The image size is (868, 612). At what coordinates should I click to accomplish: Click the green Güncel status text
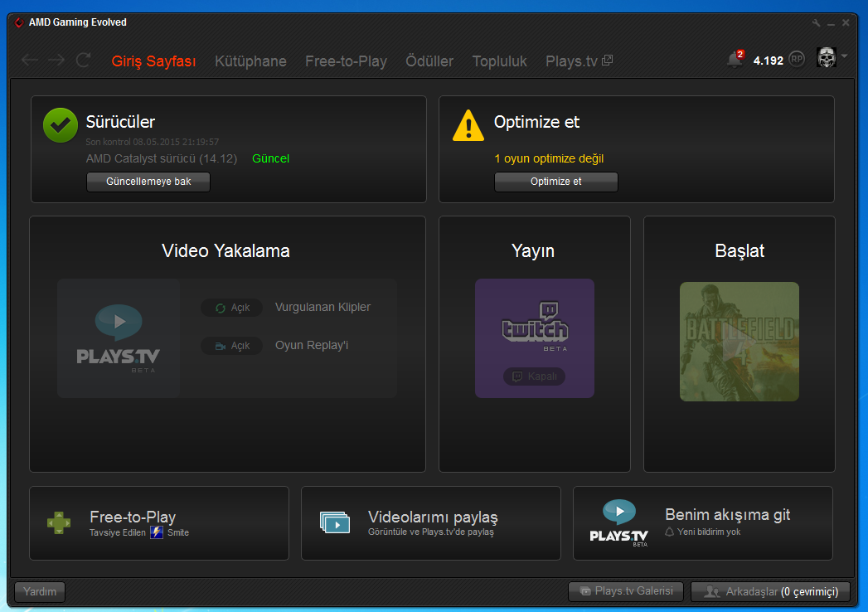[271, 158]
